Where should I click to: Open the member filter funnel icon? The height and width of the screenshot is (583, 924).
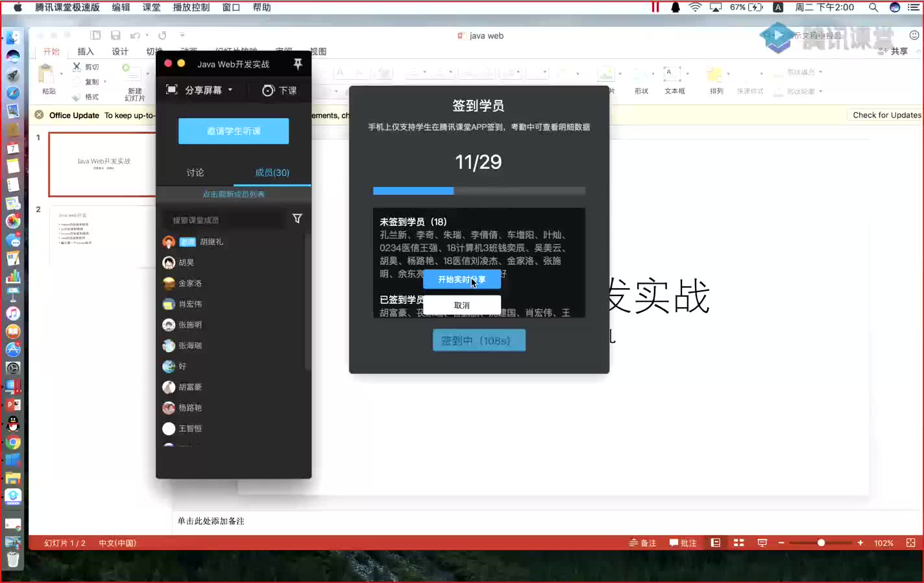[x=297, y=219]
